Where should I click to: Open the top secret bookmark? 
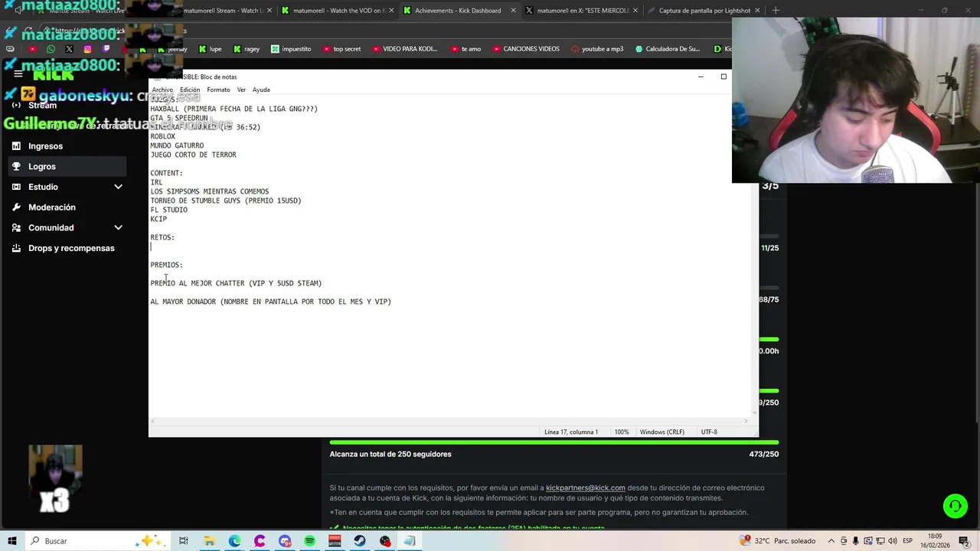click(341, 49)
